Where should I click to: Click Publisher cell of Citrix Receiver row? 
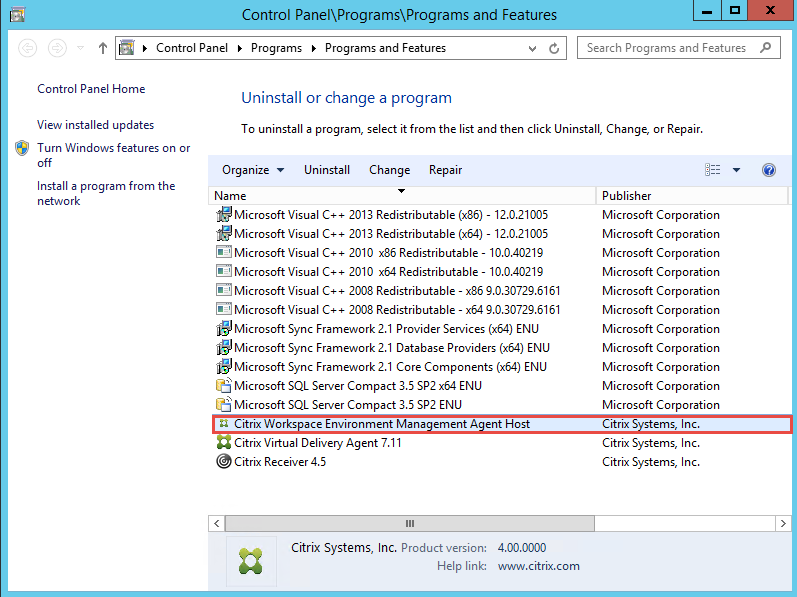pyautogui.click(x=651, y=462)
